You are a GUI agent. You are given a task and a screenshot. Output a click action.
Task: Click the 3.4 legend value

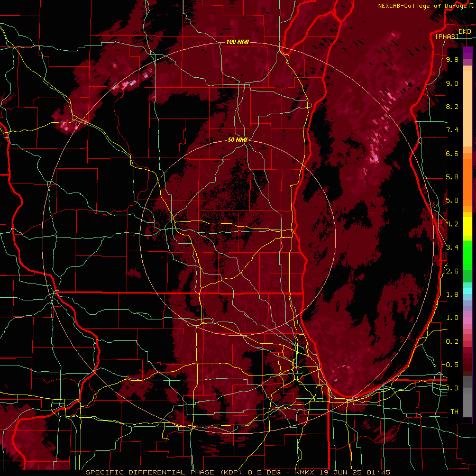[x=452, y=248]
